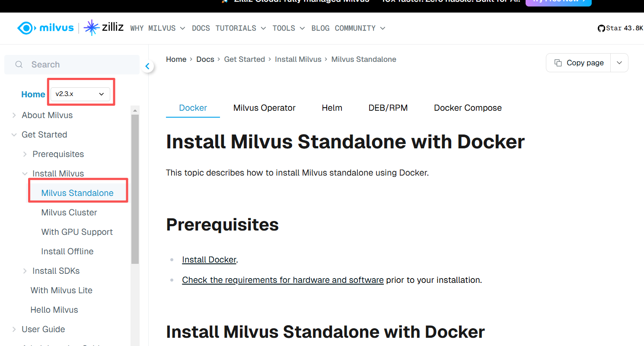Viewport: 644px width, 346px height.
Task: Expand the User Guide section
Action: (x=14, y=329)
